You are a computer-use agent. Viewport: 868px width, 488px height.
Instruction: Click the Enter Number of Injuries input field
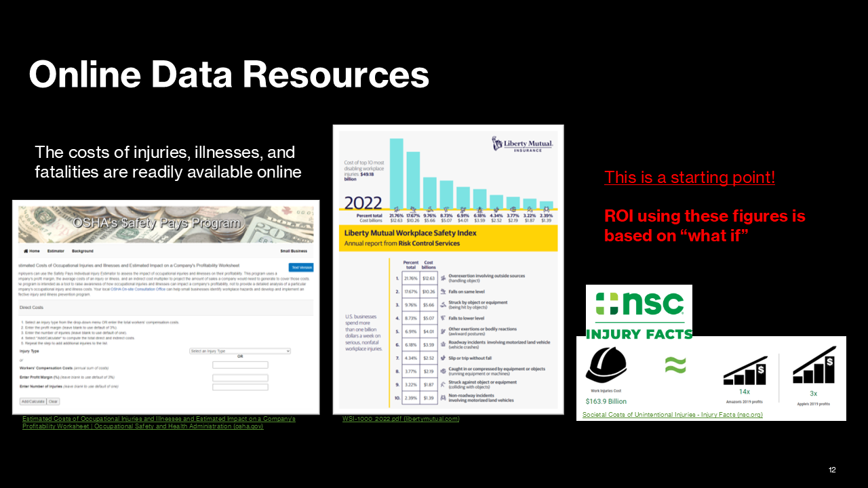point(240,387)
